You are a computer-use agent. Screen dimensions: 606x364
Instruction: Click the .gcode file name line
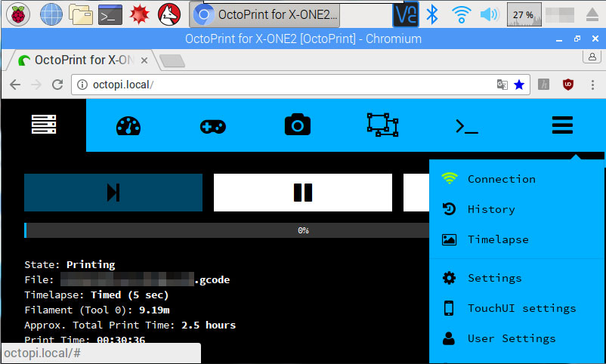pyautogui.click(x=127, y=279)
